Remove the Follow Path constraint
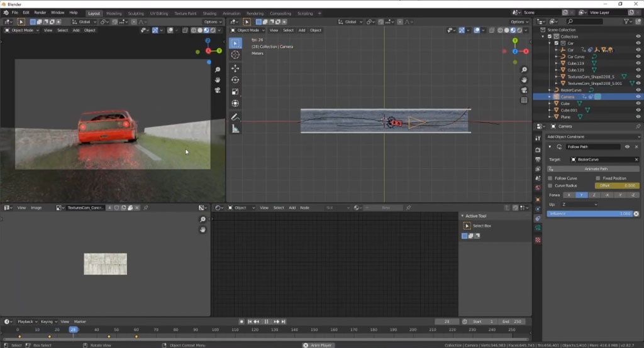Image resolution: width=644 pixels, height=348 pixels. [636, 147]
